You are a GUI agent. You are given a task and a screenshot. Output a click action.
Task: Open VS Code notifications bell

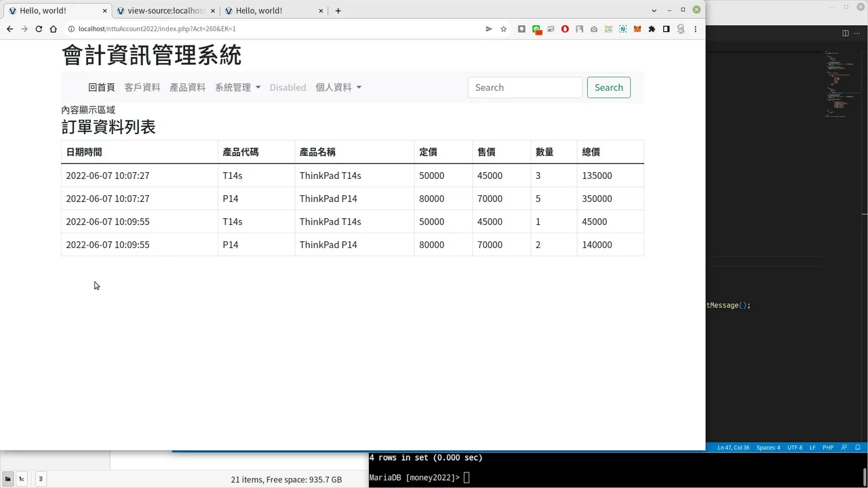858,447
